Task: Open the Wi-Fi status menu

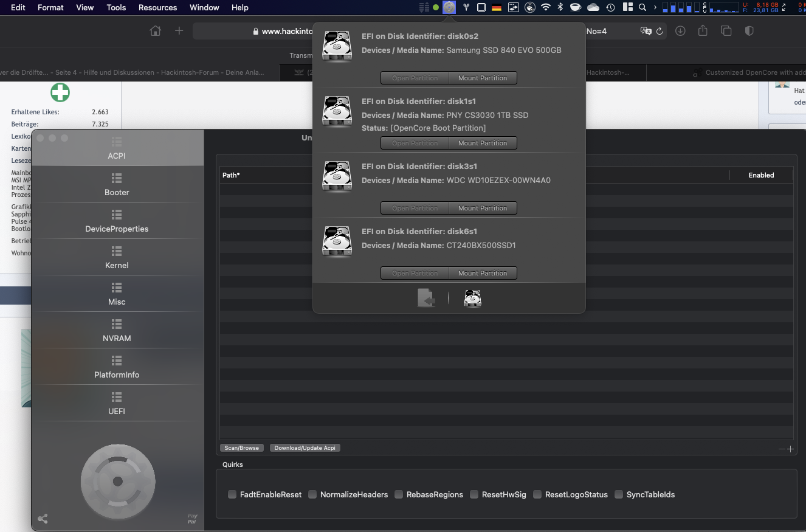Action: 545,7
